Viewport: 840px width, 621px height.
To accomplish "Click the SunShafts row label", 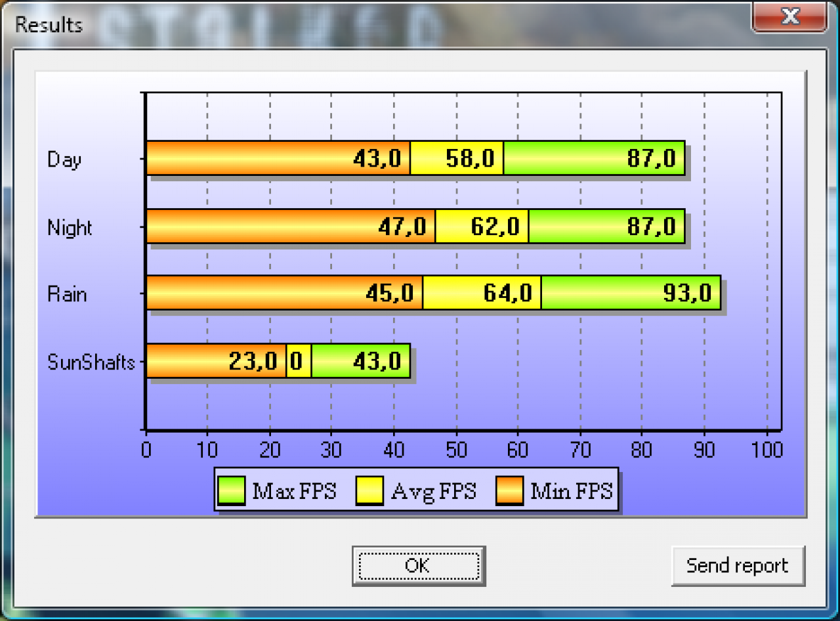I will pos(91,362).
